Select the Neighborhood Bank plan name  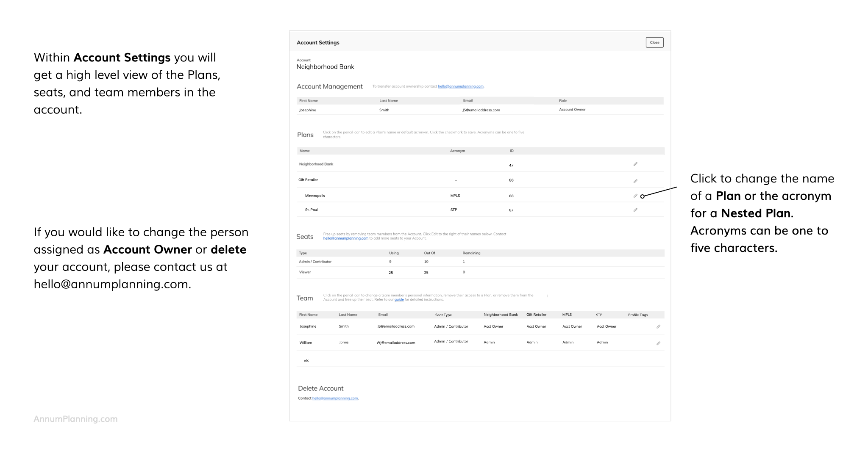pyautogui.click(x=316, y=164)
